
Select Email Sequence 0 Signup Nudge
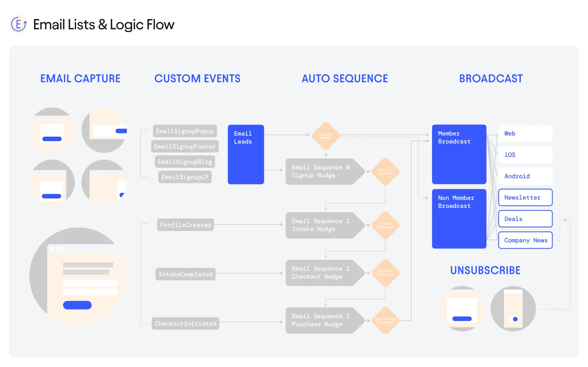(x=325, y=172)
